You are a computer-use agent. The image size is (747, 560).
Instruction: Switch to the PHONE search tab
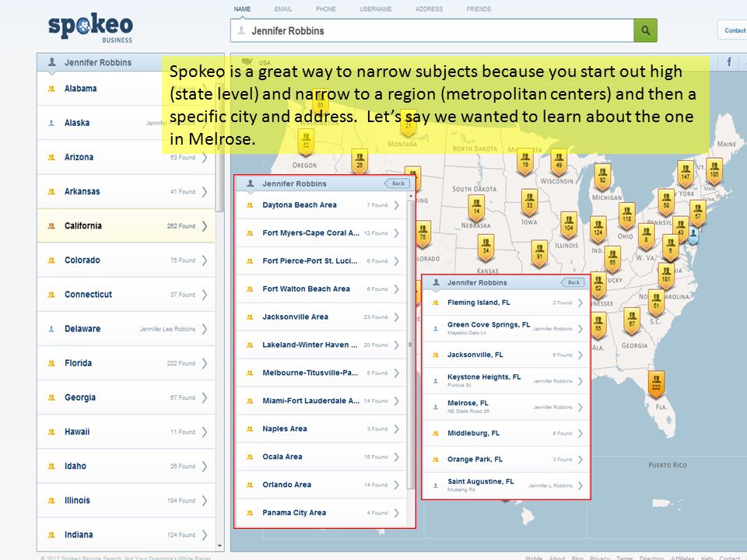click(326, 9)
